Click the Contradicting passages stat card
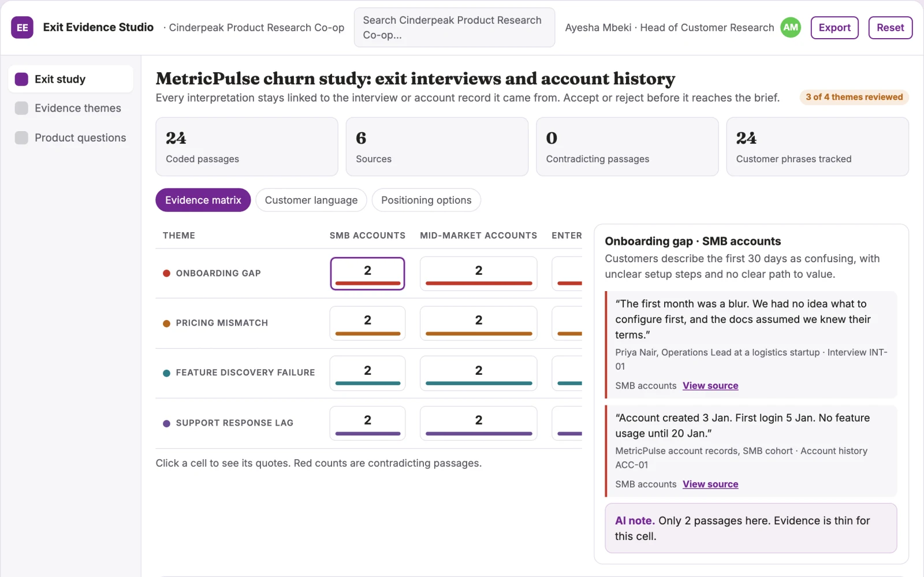Screen dimensions: 924x577 [x=627, y=147]
